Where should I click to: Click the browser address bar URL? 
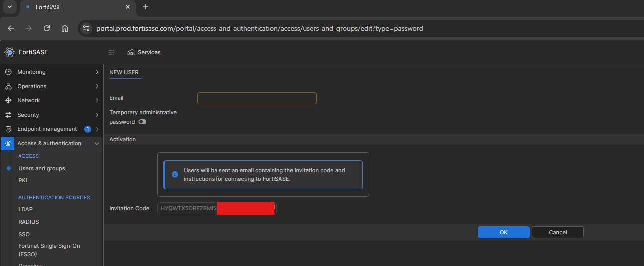[259, 28]
